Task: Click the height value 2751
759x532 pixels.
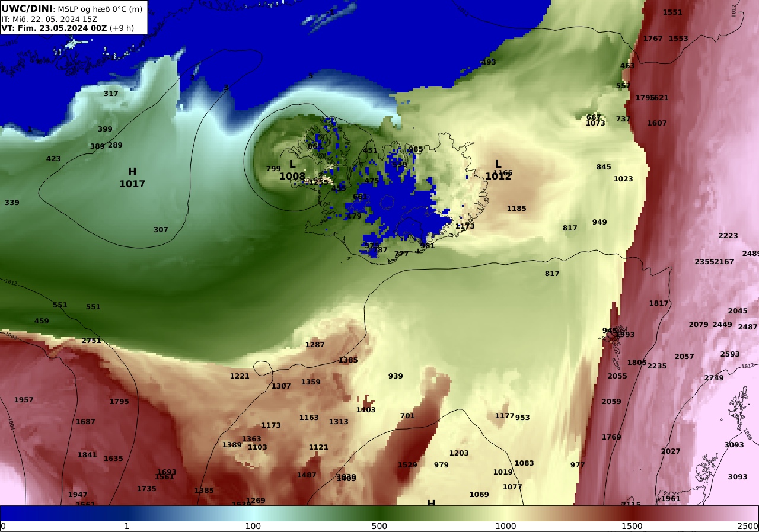Action: point(91,341)
